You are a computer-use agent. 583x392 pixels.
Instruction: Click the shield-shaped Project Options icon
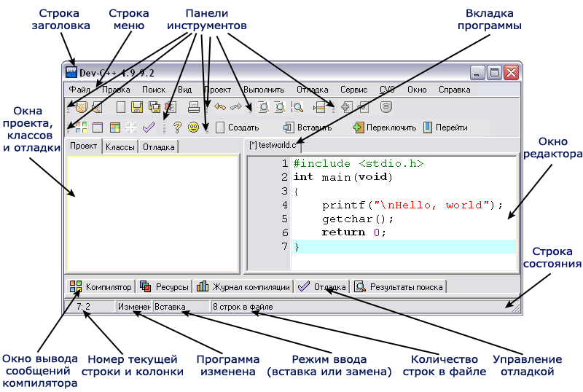coord(386,107)
